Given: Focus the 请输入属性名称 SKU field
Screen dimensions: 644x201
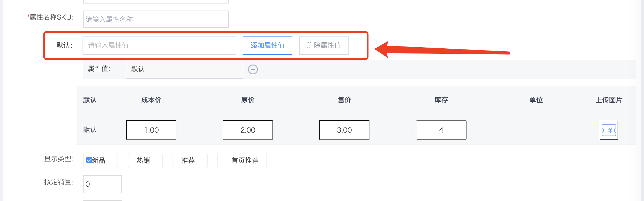Looking at the screenshot, I should click(156, 19).
